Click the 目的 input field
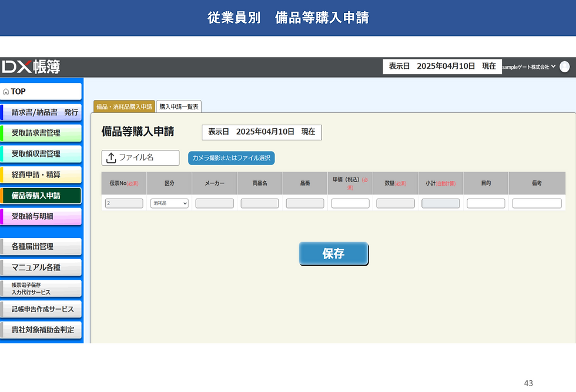This screenshot has height=392, width=576. (x=486, y=203)
